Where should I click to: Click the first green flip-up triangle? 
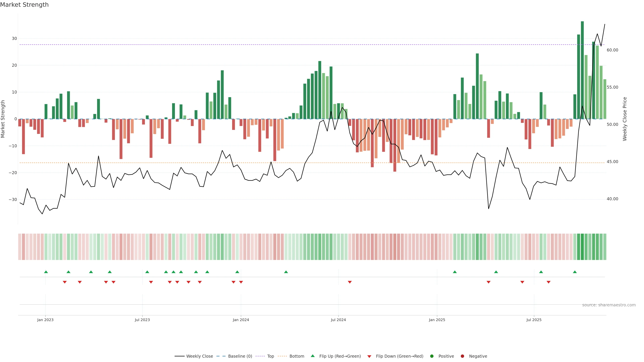coord(46,272)
